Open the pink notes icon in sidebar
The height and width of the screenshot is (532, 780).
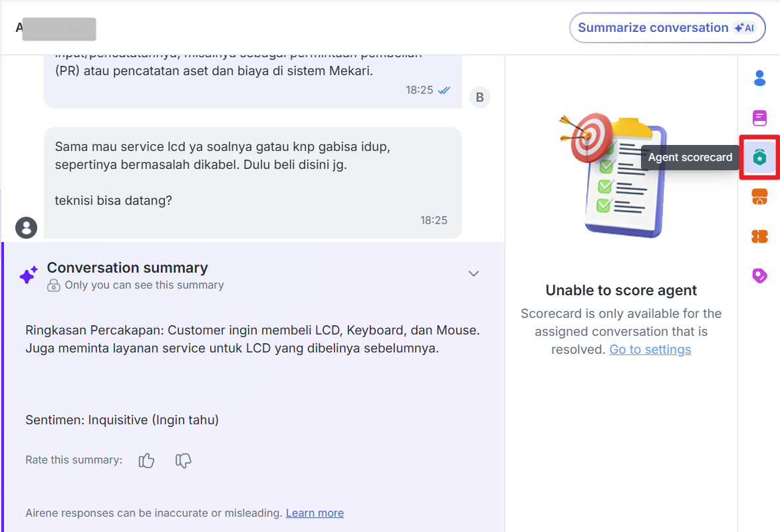tap(759, 118)
